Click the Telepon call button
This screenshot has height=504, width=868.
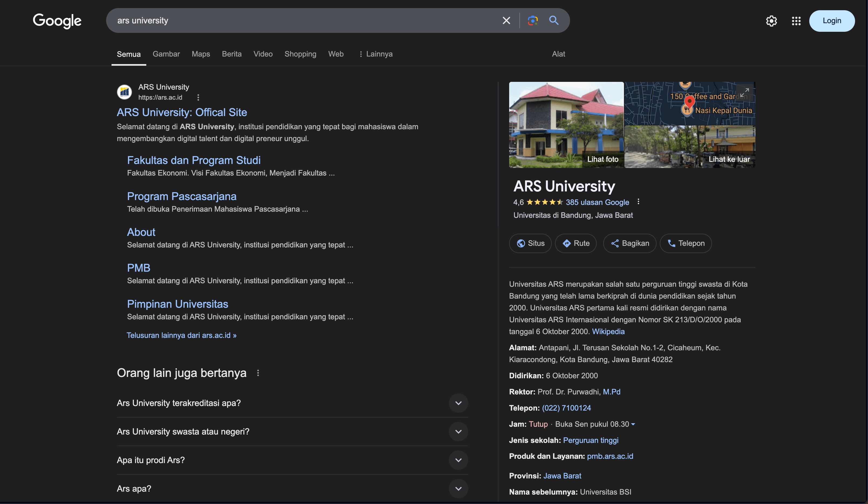[685, 243]
